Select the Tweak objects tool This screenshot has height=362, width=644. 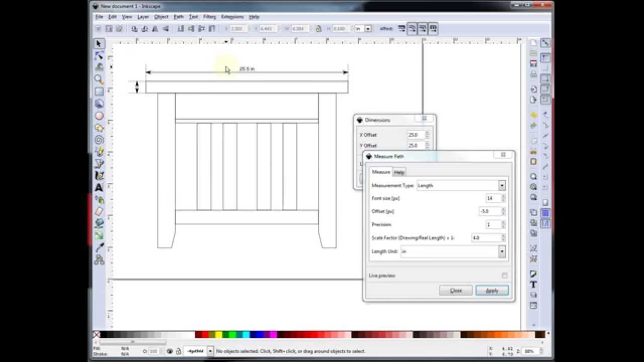pos(99,67)
